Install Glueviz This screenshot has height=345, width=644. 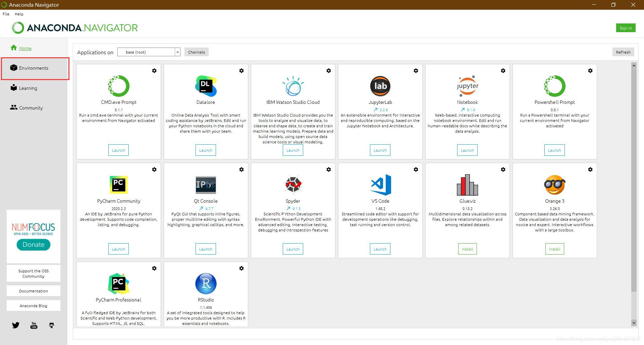468,249
